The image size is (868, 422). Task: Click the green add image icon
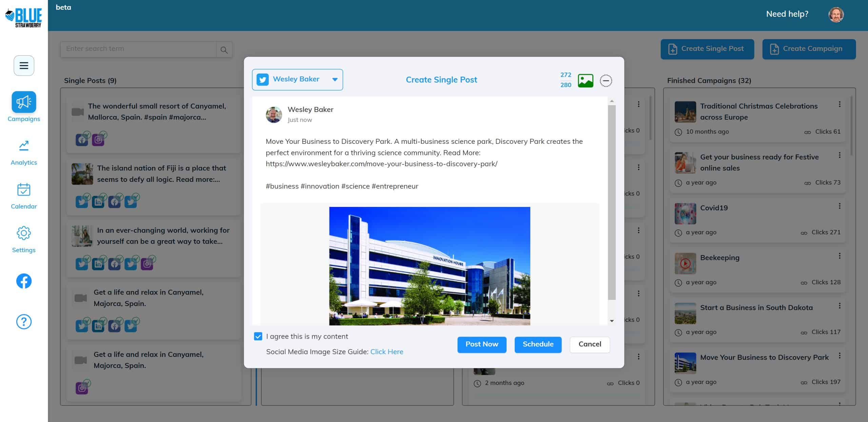tap(585, 80)
